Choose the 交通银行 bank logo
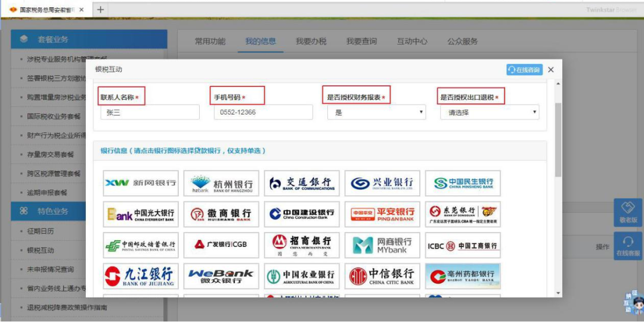The width and height of the screenshot is (644, 322). tap(302, 183)
